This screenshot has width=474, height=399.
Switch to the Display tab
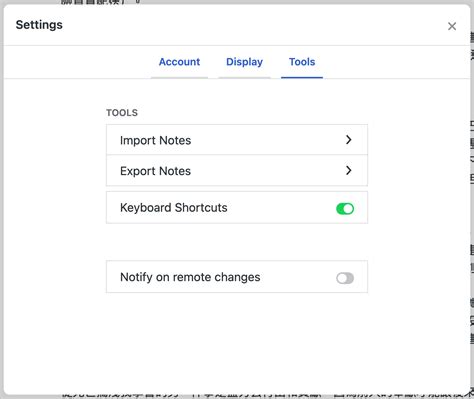[244, 62]
